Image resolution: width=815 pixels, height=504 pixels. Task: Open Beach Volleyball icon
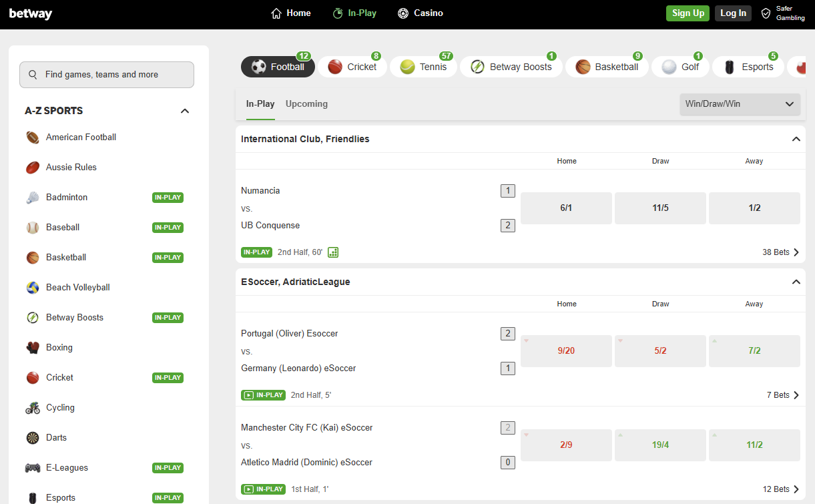pos(33,288)
